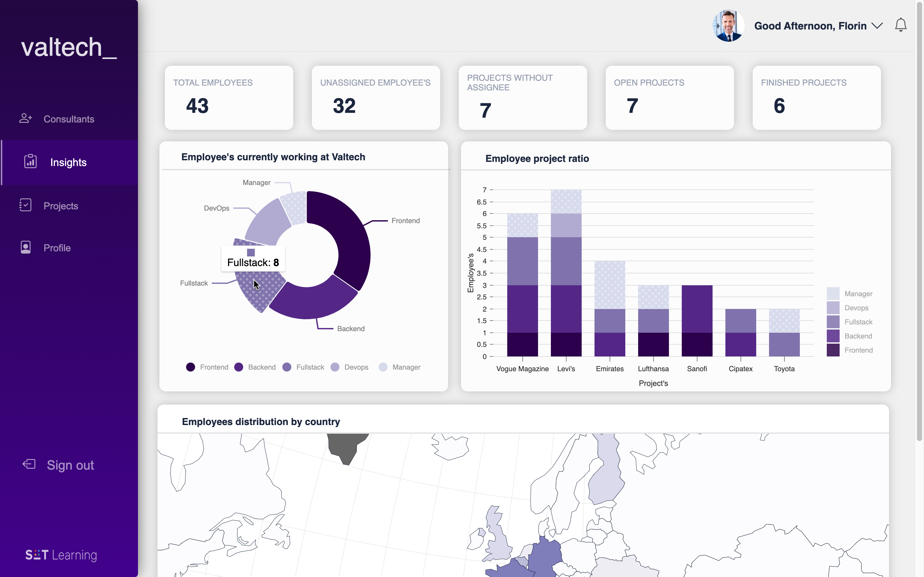Image resolution: width=924 pixels, height=577 pixels.
Task: Click the Sign out icon
Action: pos(28,464)
